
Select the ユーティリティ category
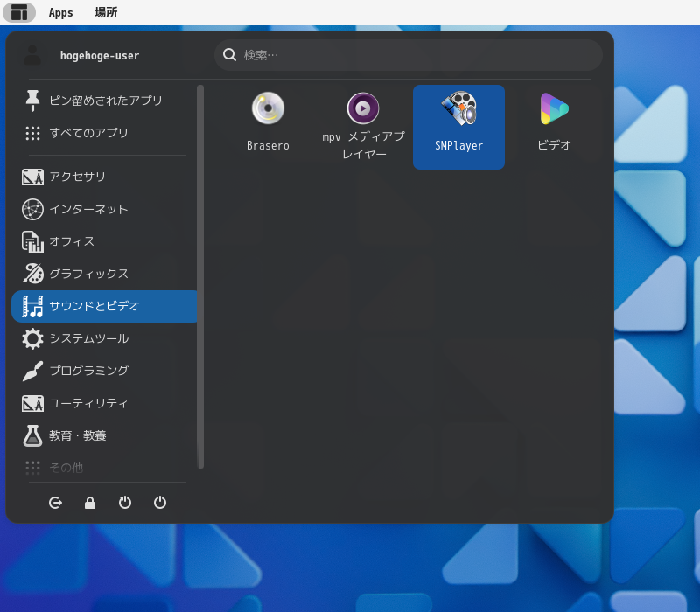104,403
